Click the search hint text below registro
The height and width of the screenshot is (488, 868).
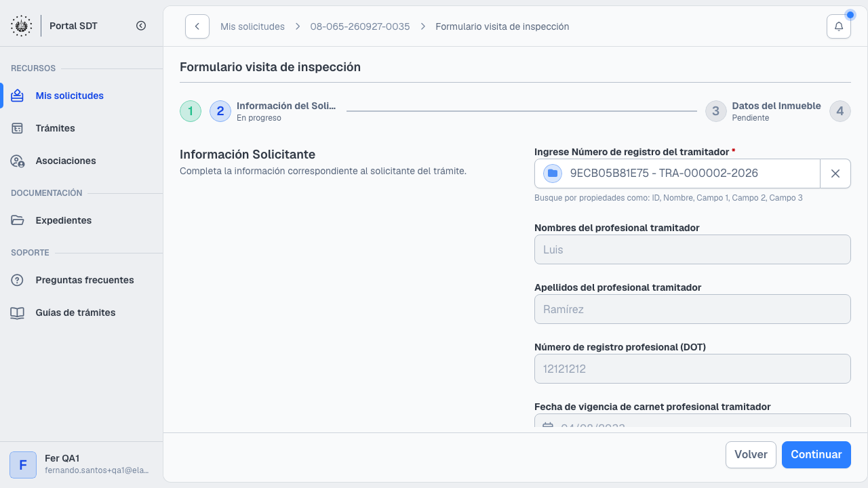point(669,198)
